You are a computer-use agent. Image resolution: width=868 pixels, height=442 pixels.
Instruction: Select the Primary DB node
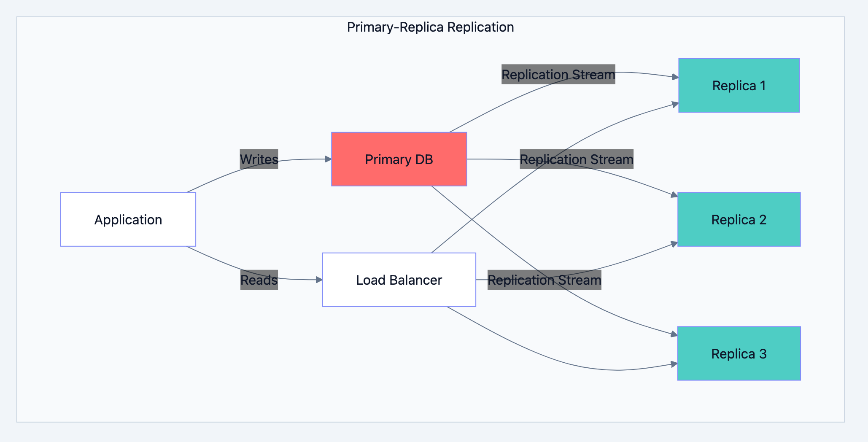(x=399, y=159)
